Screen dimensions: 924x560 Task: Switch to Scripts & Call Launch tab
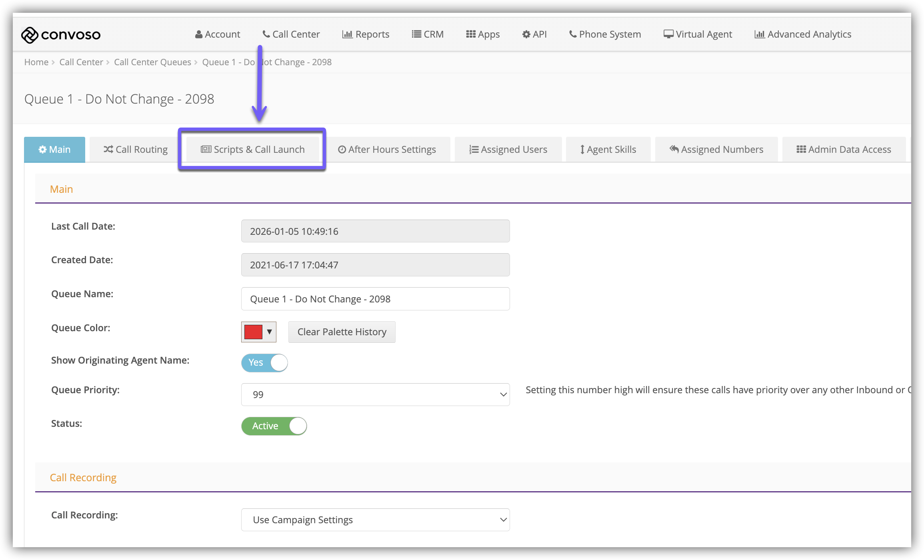click(x=252, y=150)
